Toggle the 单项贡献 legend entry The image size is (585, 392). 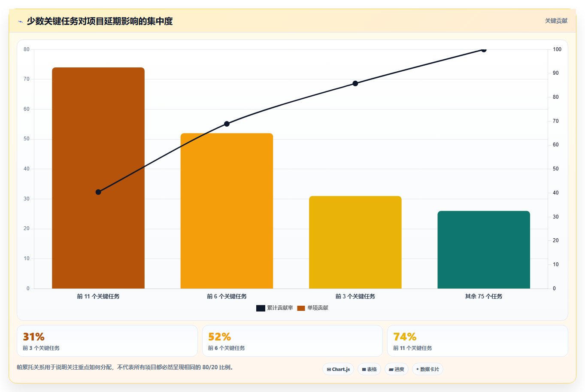(x=313, y=308)
